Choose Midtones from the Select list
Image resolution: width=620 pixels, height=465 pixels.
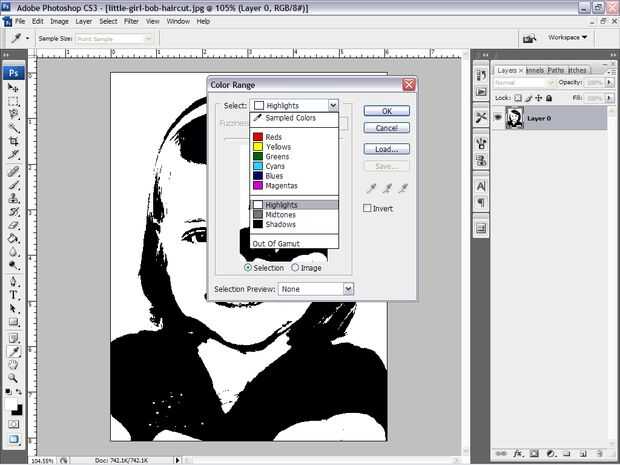(294, 214)
